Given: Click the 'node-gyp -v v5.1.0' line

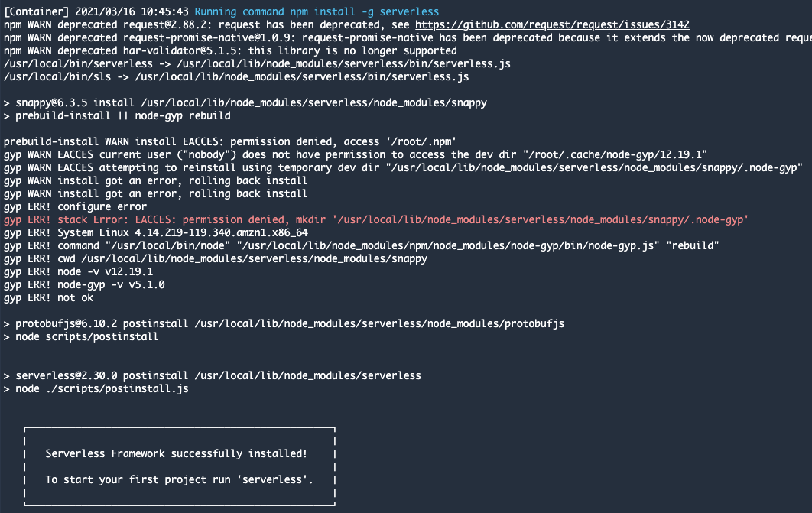Looking at the screenshot, I should [84, 284].
